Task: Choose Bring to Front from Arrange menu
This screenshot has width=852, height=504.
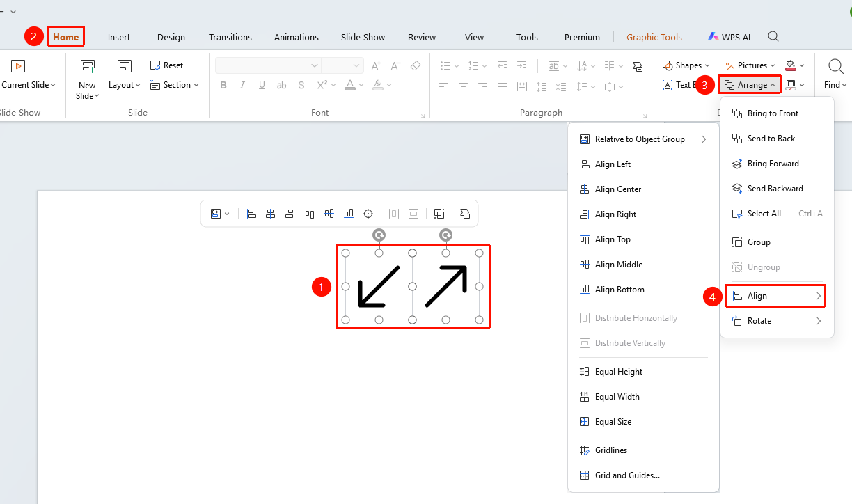Action: point(777,113)
